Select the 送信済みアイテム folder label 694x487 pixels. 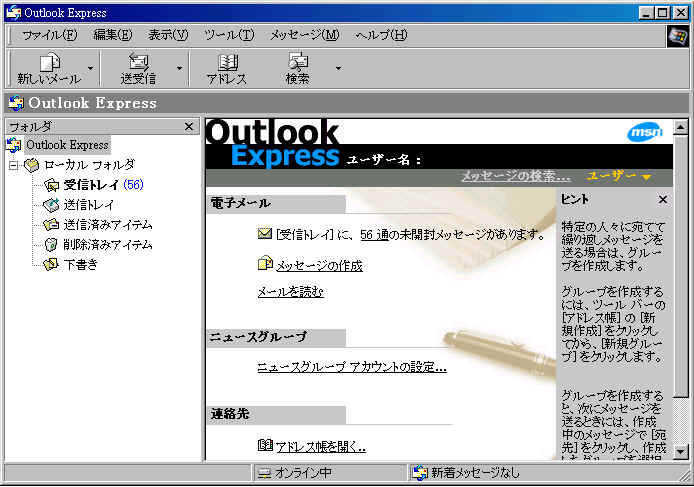coord(108,225)
